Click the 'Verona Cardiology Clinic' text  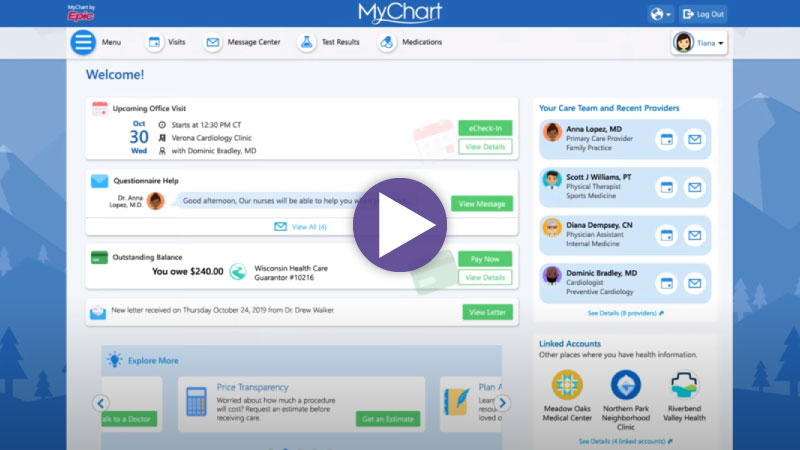pyautogui.click(x=211, y=138)
